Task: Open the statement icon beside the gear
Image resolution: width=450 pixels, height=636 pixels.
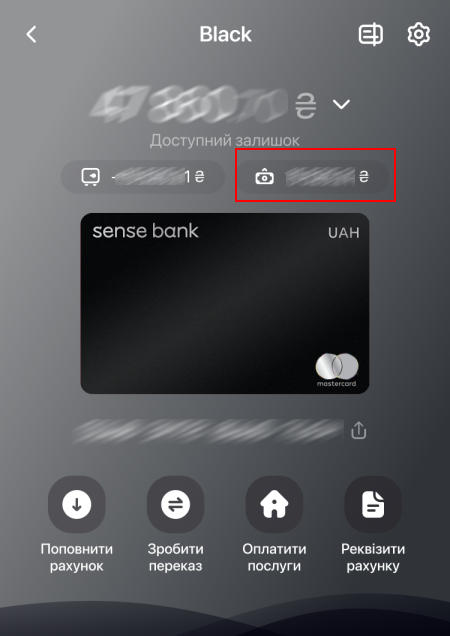Action: 370,34
